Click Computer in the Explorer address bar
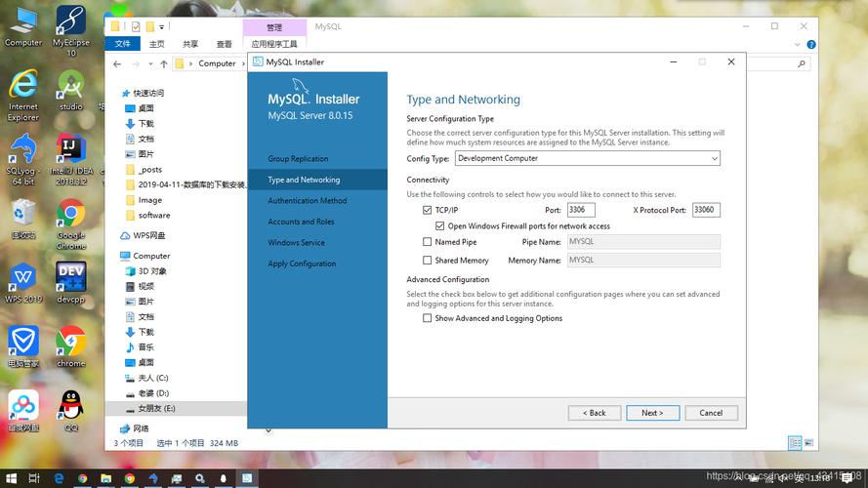This screenshot has height=488, width=868. (x=217, y=64)
